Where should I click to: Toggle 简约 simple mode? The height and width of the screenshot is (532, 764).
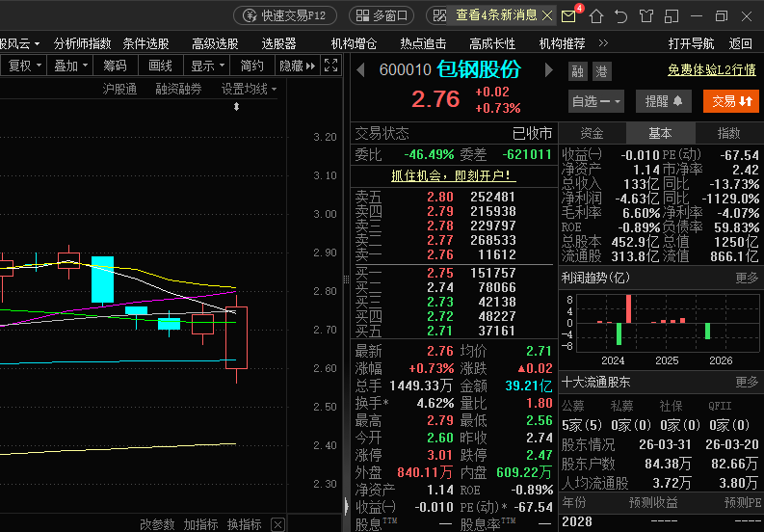click(251, 66)
